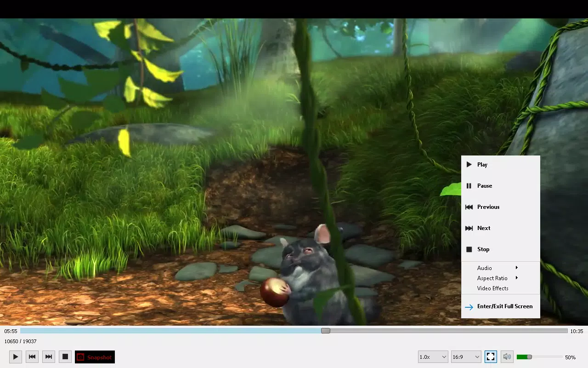Select Previous in the context menu
The height and width of the screenshot is (368, 588).
coord(501,207)
